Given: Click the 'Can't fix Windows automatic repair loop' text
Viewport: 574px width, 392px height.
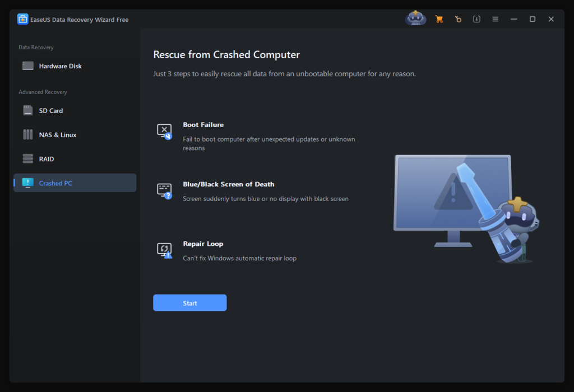Looking at the screenshot, I should (x=239, y=258).
